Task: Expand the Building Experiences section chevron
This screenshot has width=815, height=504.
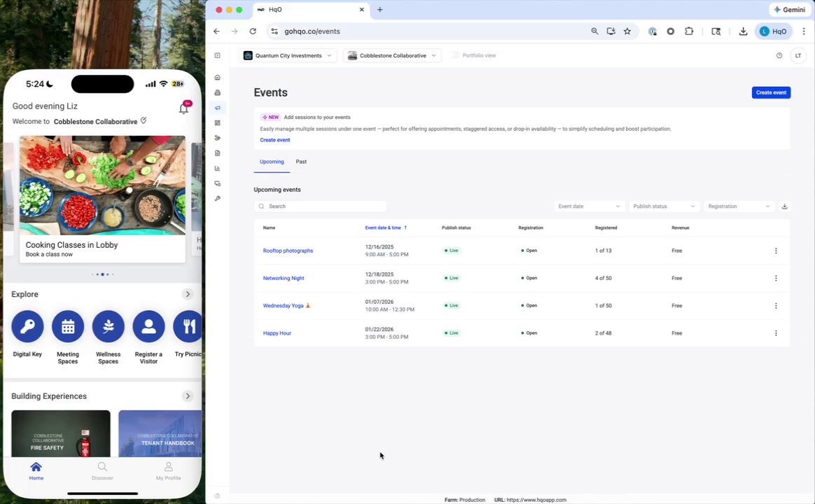Action: [x=188, y=396]
